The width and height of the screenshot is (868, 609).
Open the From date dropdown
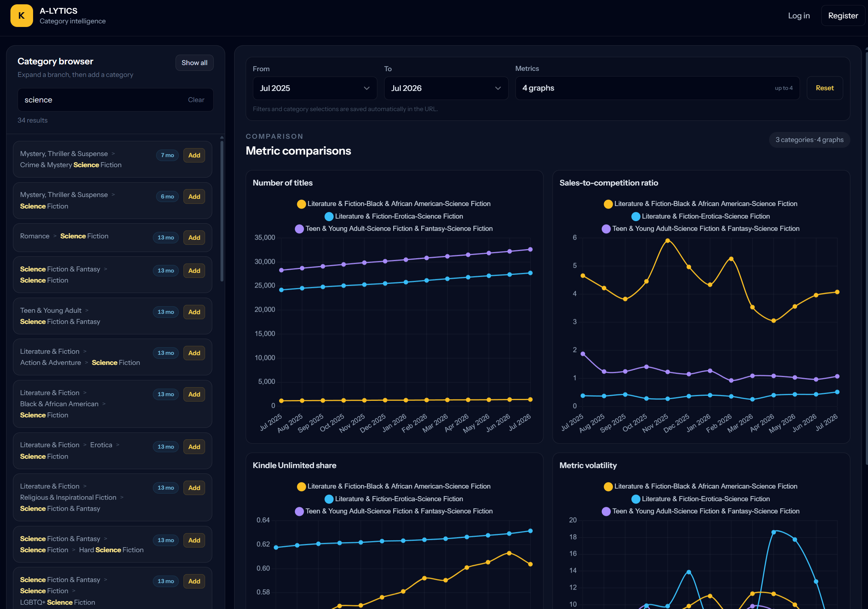(x=314, y=88)
